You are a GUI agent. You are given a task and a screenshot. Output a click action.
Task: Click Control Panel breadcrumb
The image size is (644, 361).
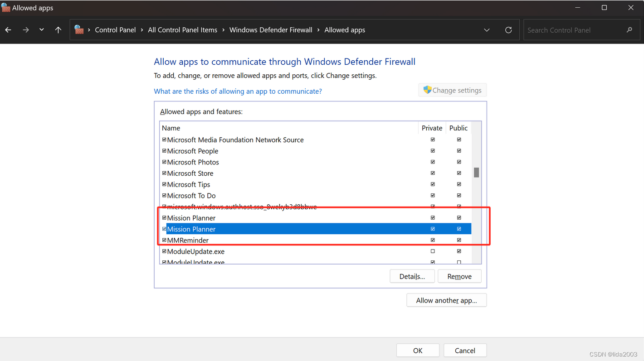point(115,30)
